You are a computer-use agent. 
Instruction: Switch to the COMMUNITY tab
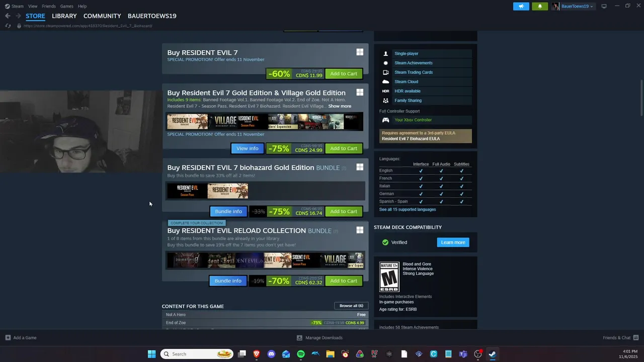click(102, 16)
